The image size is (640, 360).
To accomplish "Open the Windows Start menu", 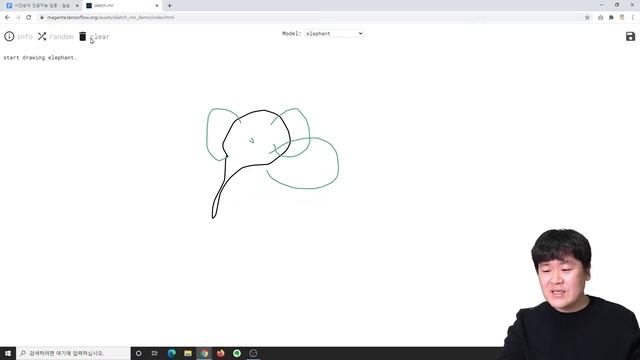I will [8, 353].
